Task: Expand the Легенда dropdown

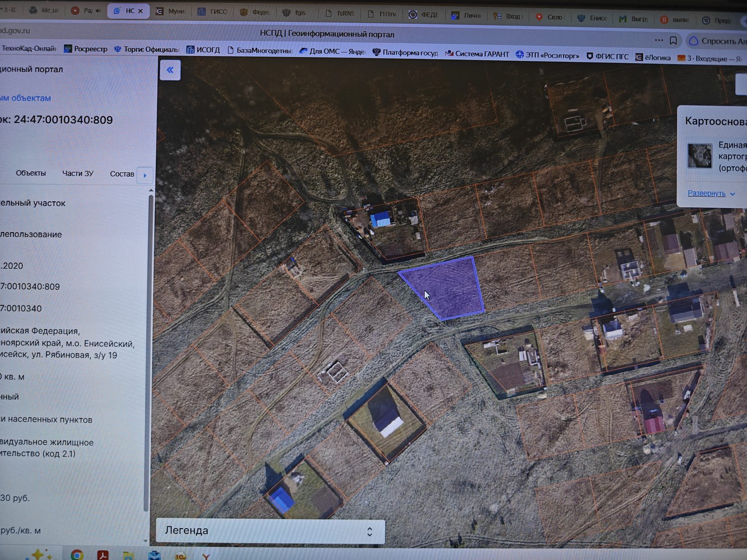Action: [270, 531]
